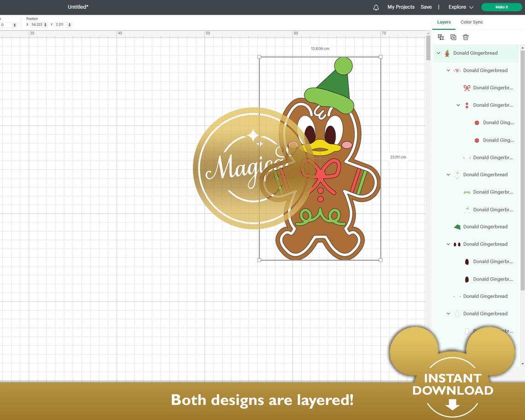Click Save in the top bar
525x420 pixels.
pos(426,7)
